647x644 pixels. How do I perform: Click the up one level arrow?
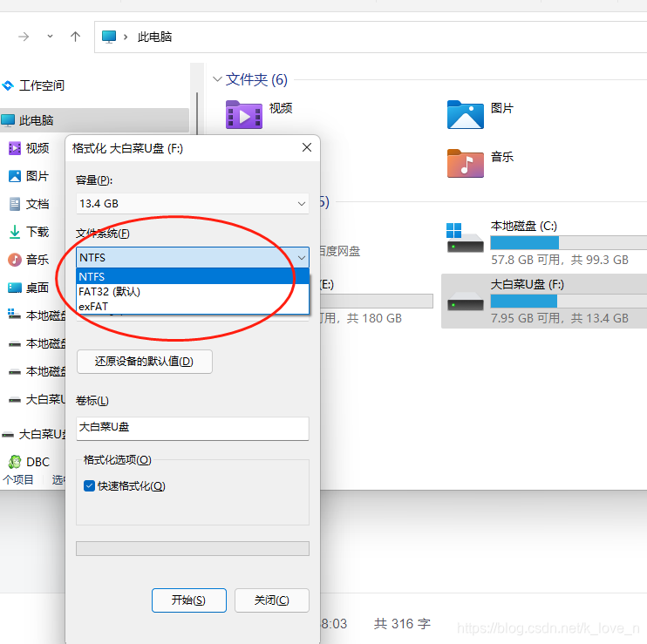click(75, 37)
